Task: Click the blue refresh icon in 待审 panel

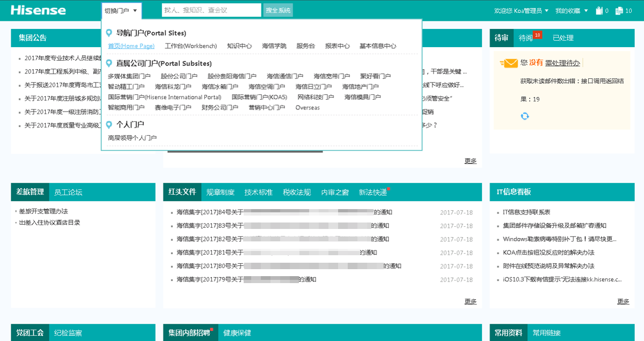Action: point(525,116)
